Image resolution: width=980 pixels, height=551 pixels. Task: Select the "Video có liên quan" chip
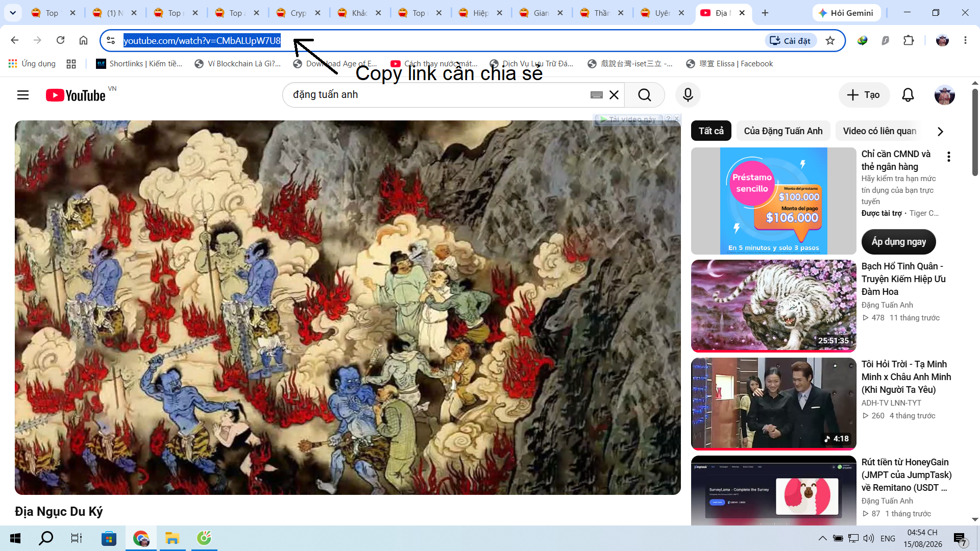pyautogui.click(x=880, y=131)
